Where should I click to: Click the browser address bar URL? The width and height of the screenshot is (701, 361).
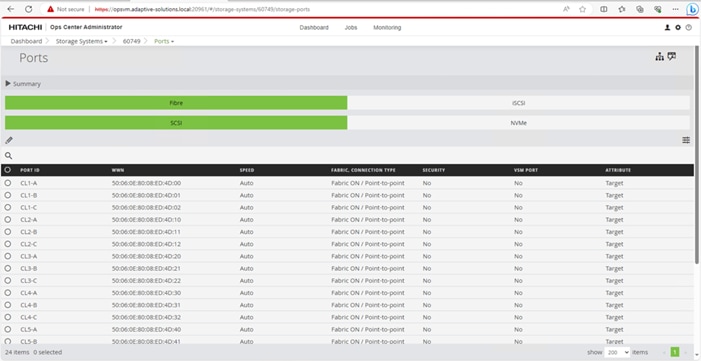202,9
